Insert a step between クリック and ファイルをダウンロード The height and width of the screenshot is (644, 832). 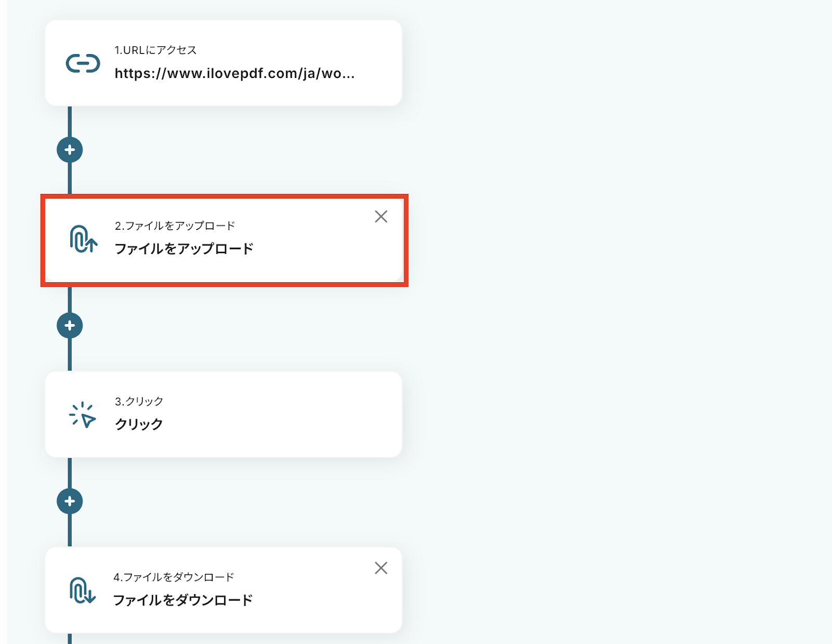click(70, 502)
